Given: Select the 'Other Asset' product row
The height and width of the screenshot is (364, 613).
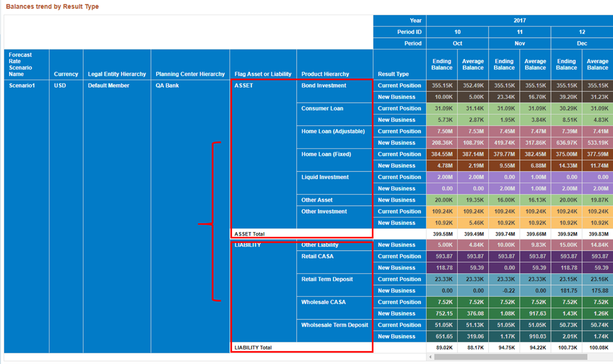Looking at the screenshot, I should (x=335, y=200).
